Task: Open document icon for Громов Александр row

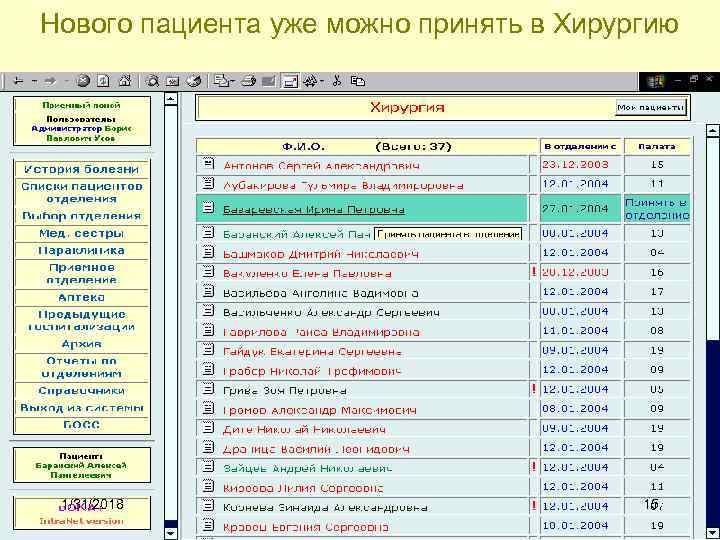Action: [208, 408]
